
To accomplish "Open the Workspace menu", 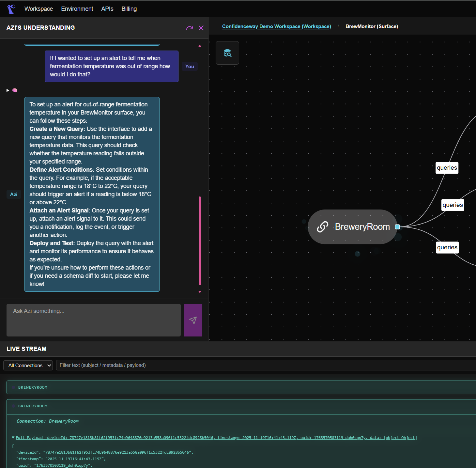I will point(38,9).
